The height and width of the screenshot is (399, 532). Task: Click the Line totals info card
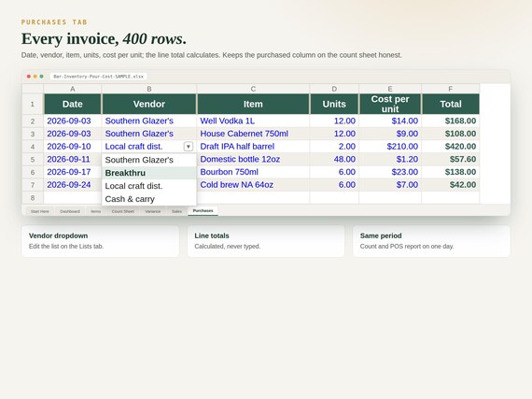(x=266, y=241)
